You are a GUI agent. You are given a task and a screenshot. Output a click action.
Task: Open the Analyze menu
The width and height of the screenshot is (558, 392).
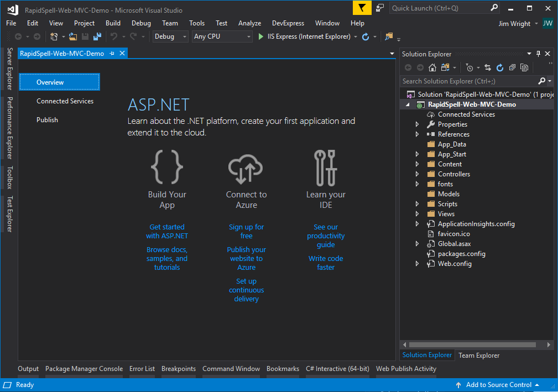coord(249,23)
